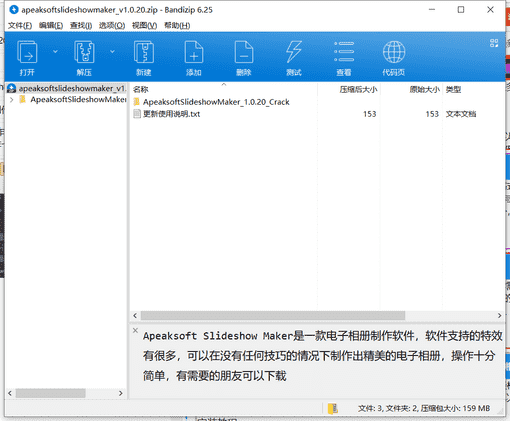Click the archive icon in status bar
Viewport: 510px width, 421px height.
tap(332, 408)
